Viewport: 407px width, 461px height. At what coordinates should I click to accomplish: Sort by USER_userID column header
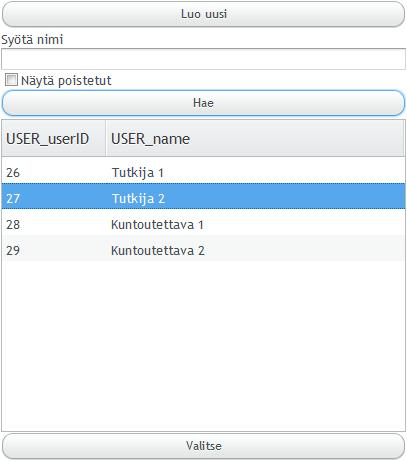click(54, 138)
